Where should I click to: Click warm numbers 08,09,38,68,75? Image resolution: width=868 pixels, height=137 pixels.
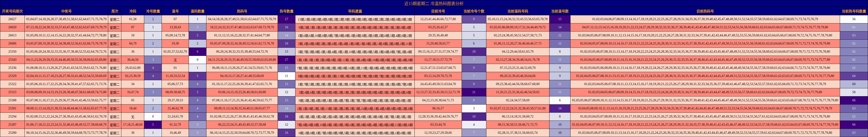[175, 92]
